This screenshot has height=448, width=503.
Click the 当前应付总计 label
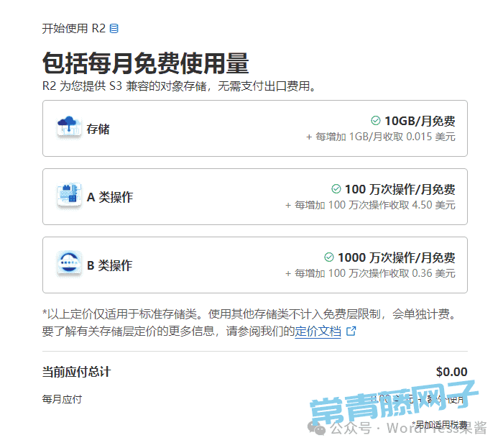tap(76, 372)
